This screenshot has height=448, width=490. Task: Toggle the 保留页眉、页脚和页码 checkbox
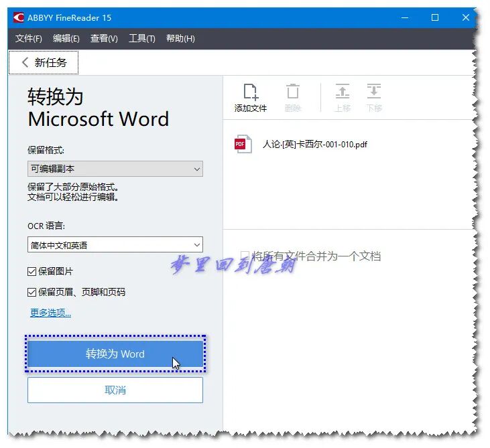[x=32, y=292]
